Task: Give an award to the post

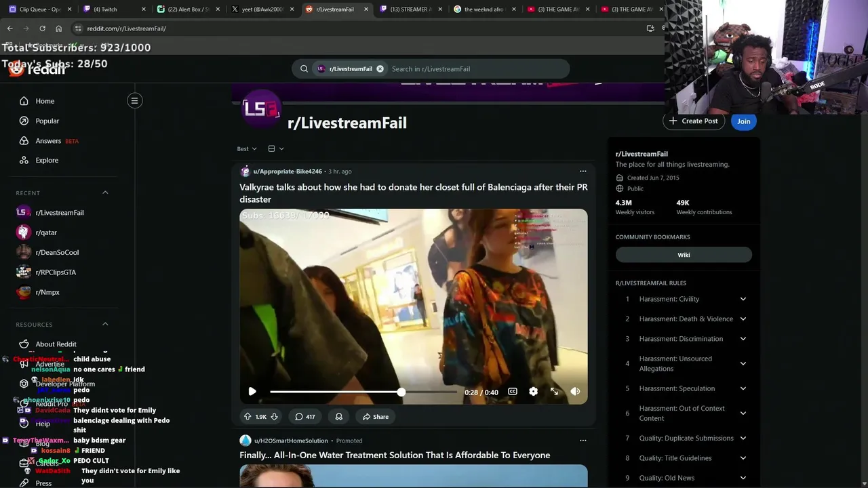Action: 338,417
